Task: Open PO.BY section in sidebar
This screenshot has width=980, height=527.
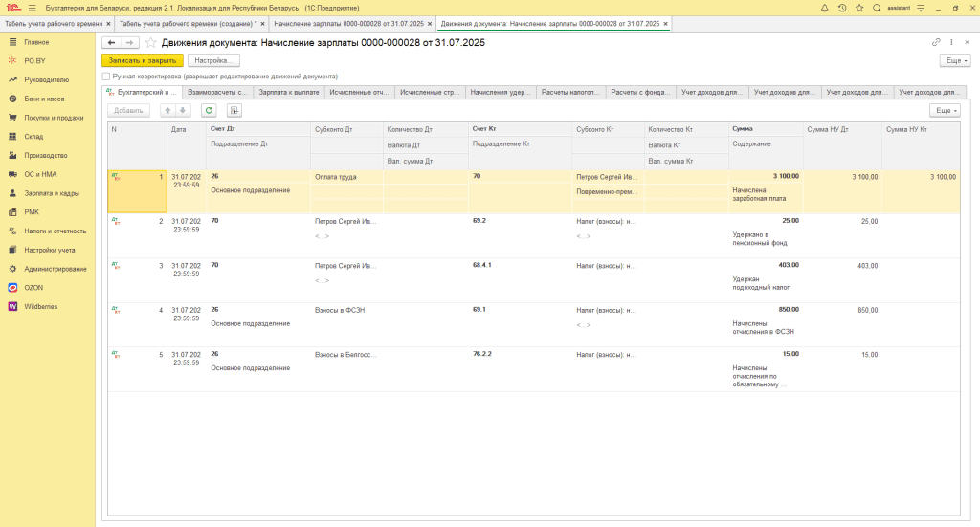Action: coord(34,60)
